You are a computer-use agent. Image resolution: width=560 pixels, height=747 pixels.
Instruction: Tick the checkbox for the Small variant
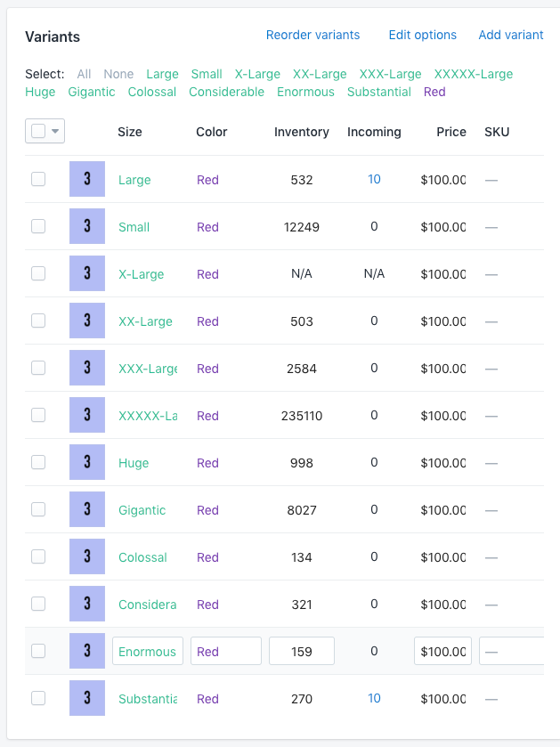pos(38,226)
